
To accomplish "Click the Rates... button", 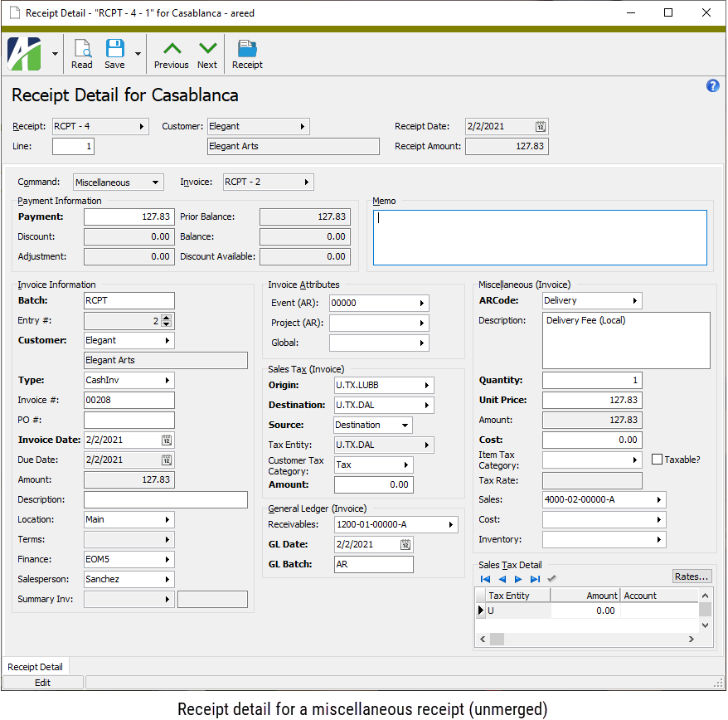I will point(692,576).
